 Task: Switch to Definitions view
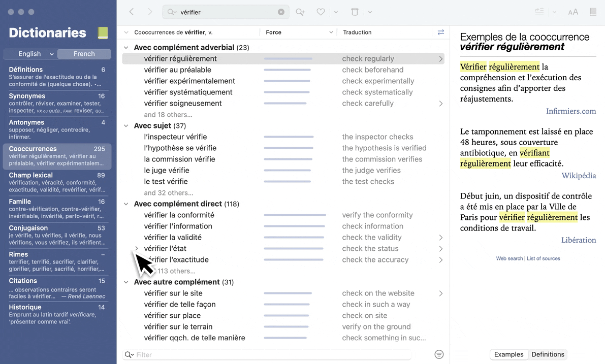click(x=548, y=354)
